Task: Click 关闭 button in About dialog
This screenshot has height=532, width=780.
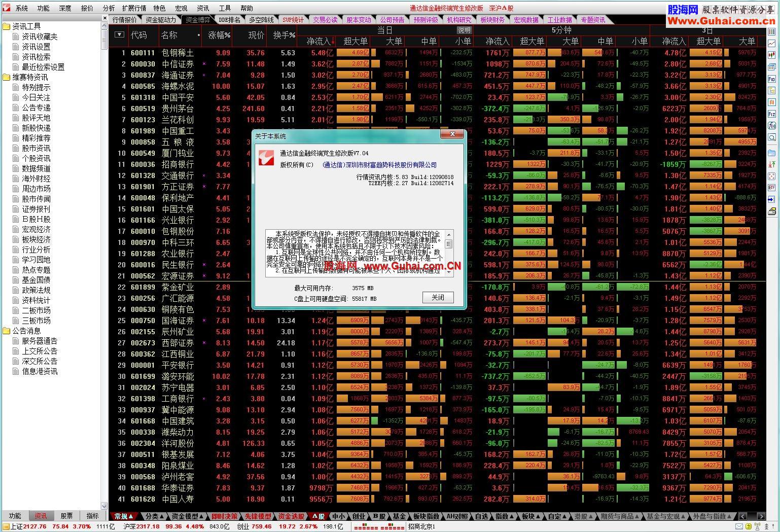Action: click(x=438, y=298)
